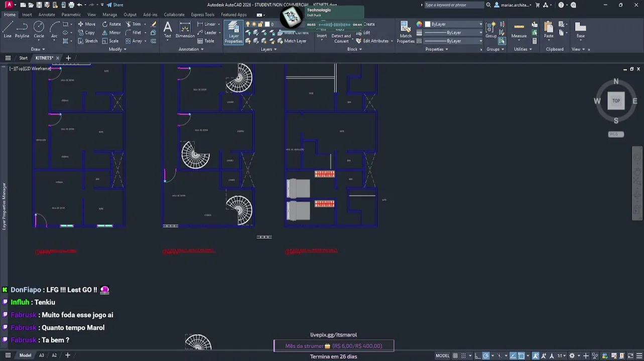The image size is (644, 361).
Task: Click Match Properties tool
Action: tap(406, 33)
